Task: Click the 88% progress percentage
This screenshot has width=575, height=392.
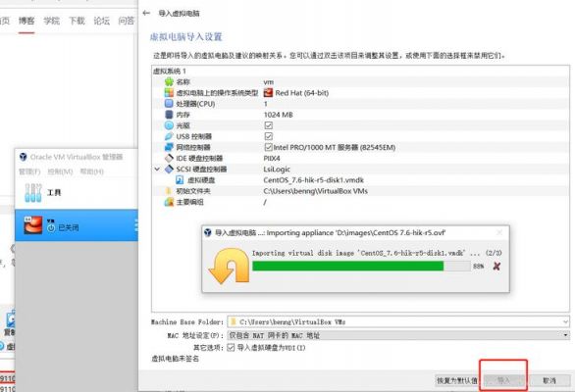Action: 478,267
